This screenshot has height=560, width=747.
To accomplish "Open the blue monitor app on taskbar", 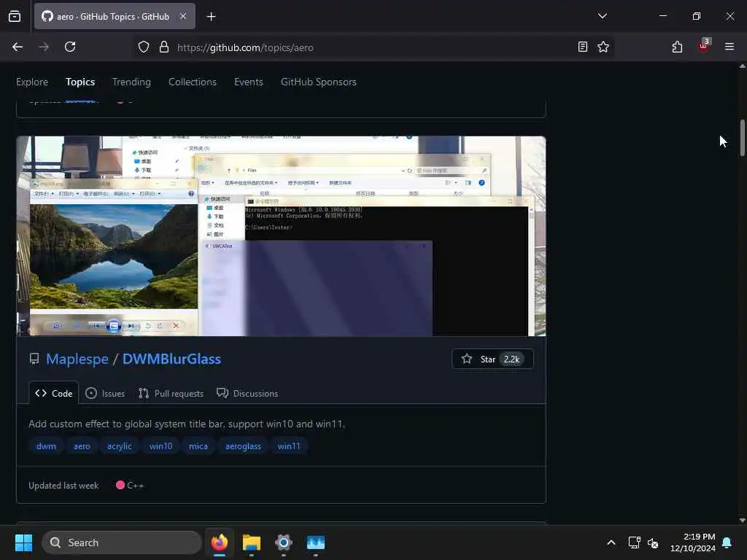I will (315, 542).
